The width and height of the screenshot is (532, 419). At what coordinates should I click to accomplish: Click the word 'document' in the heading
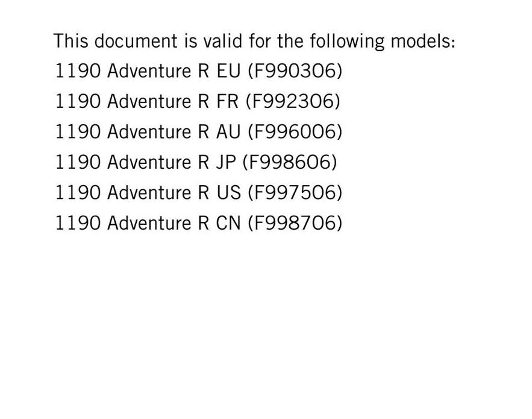(x=136, y=41)
